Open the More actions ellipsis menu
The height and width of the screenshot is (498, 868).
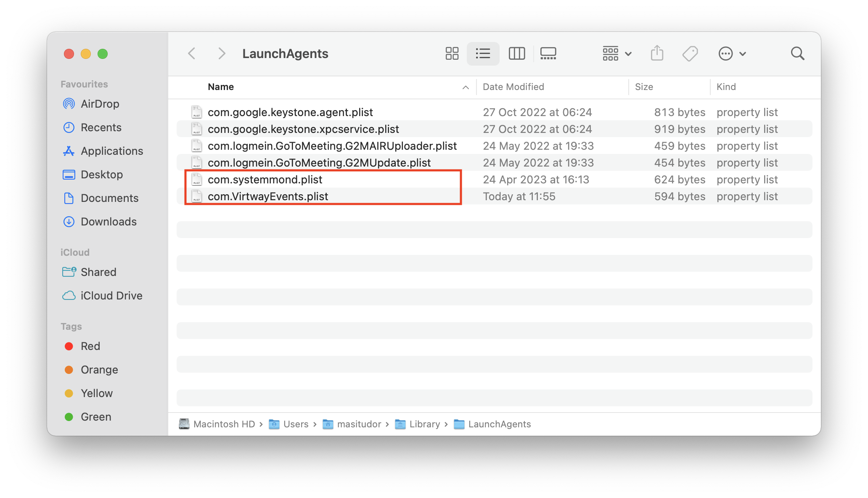click(732, 53)
